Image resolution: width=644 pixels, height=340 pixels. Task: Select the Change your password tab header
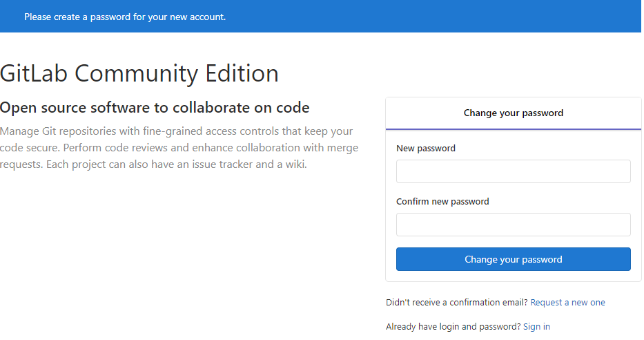tap(513, 113)
